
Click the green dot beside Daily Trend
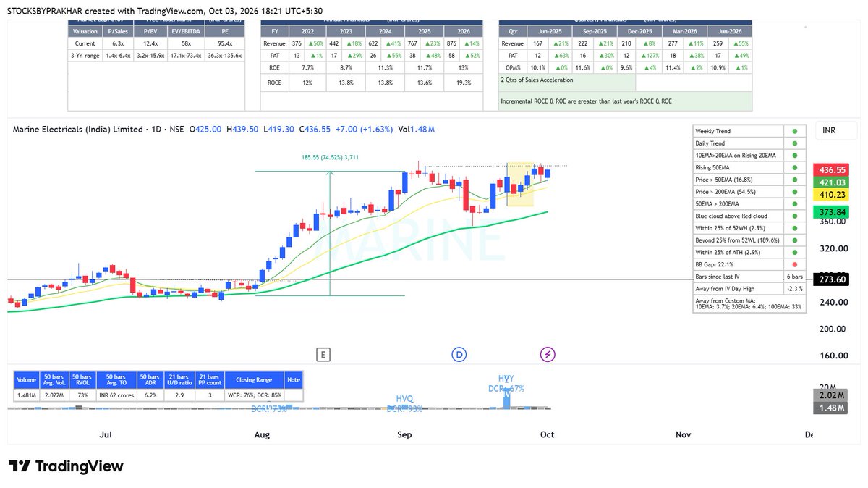click(x=796, y=143)
